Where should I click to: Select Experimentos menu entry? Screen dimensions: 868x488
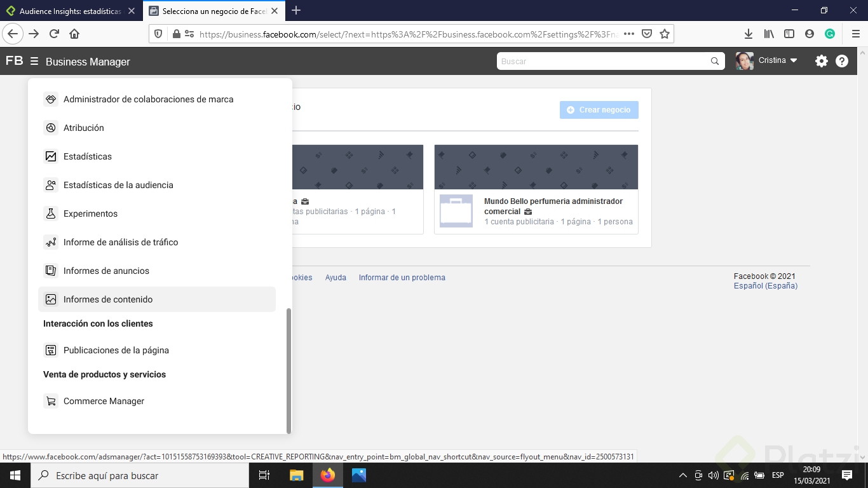click(157, 213)
